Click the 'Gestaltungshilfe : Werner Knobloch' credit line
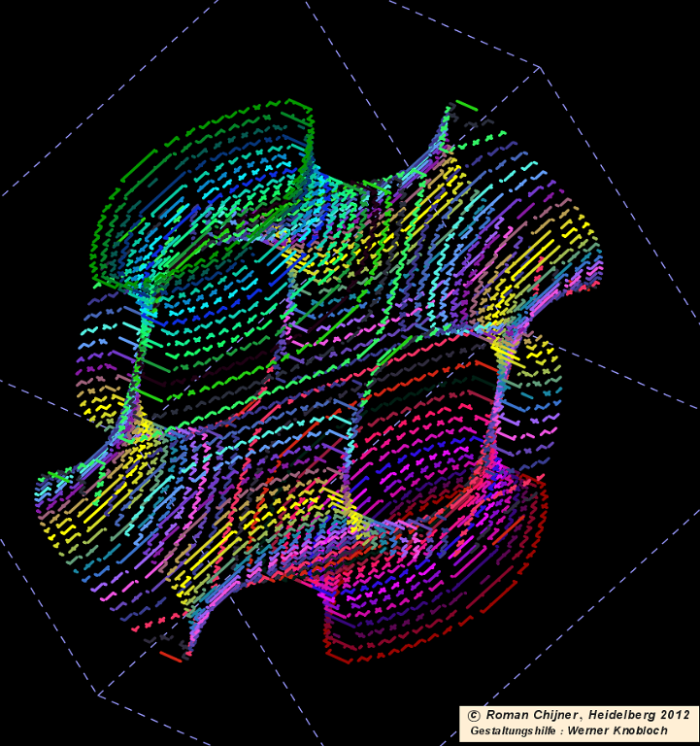700x746 pixels. coord(568,729)
